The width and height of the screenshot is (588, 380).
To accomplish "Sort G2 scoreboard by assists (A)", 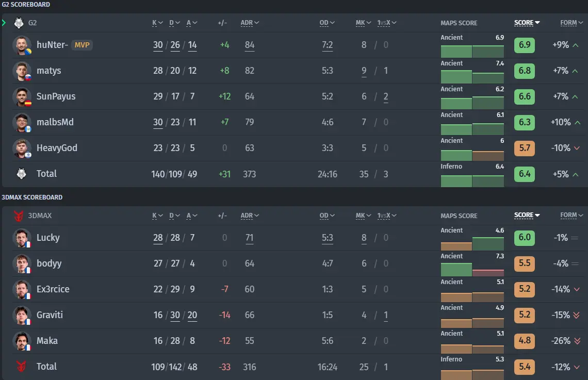I will [192, 23].
